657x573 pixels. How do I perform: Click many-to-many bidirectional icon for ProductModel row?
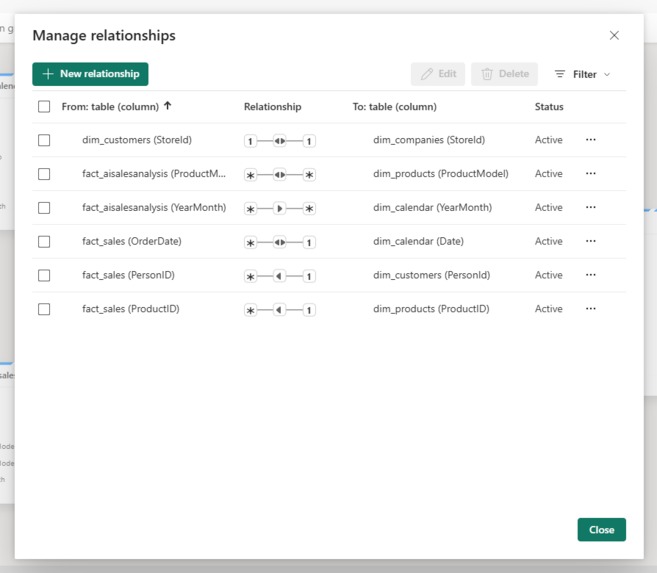coord(280,175)
